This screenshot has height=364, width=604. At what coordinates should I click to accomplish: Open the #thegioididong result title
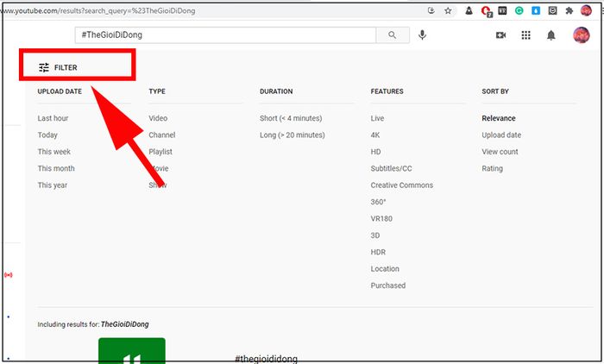pos(266,359)
